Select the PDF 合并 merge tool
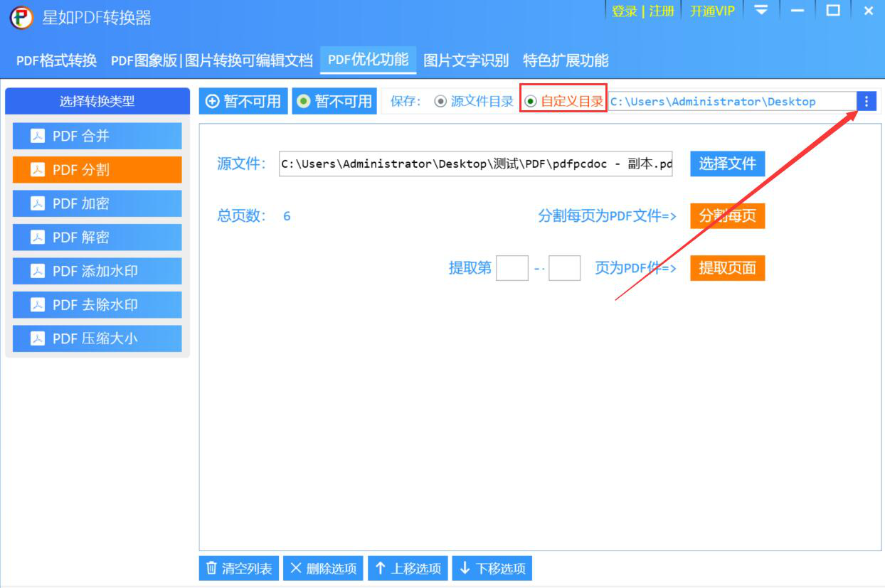The width and height of the screenshot is (885, 588). pos(96,136)
